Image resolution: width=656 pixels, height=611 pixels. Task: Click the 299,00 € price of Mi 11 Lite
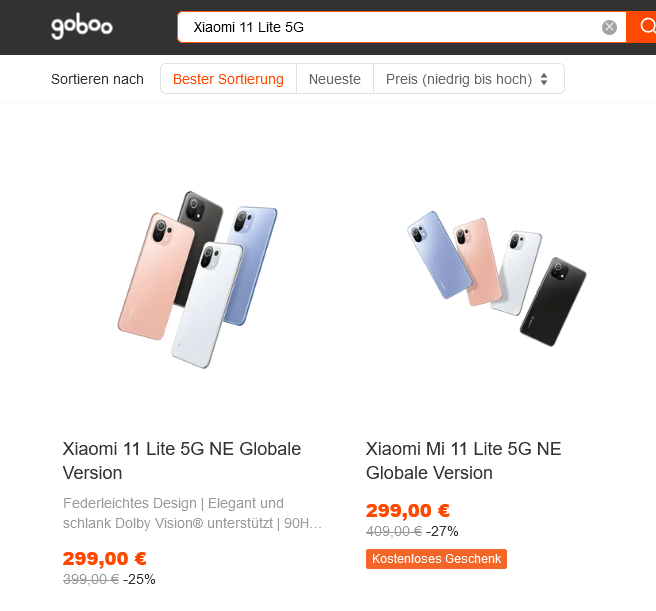(x=408, y=510)
